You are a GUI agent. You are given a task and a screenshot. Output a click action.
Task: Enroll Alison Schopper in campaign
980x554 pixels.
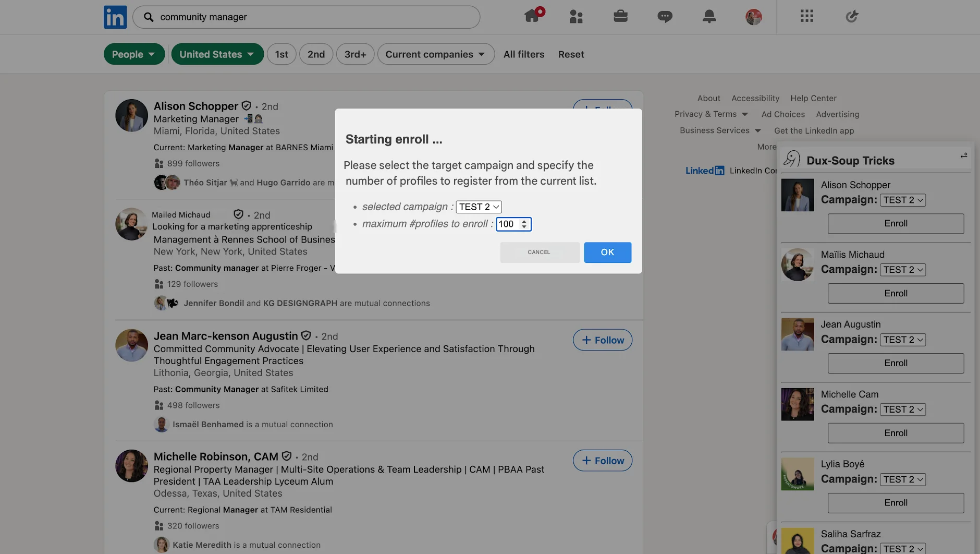[896, 223]
